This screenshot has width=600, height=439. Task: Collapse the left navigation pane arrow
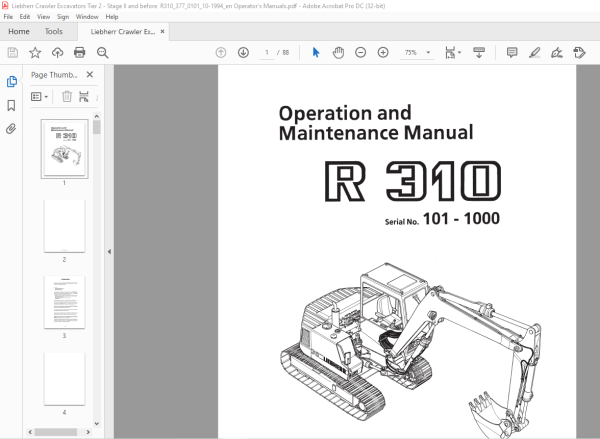(109, 251)
